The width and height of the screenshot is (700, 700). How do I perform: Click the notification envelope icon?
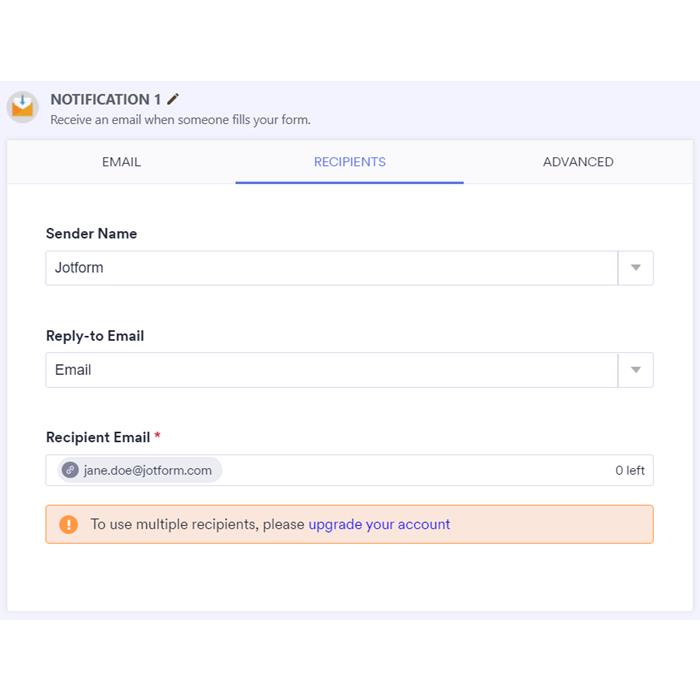point(22,106)
